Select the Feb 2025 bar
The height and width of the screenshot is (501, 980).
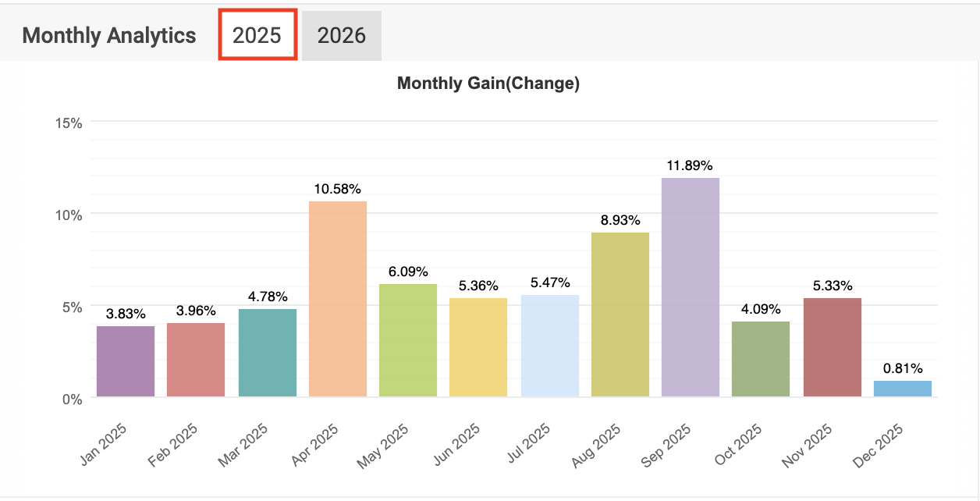pos(196,360)
